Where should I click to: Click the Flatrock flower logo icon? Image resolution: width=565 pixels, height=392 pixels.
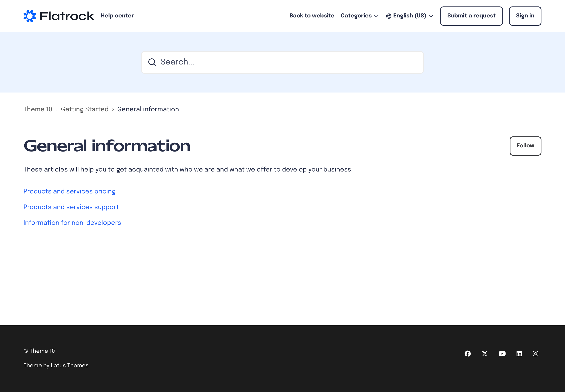[x=30, y=16]
